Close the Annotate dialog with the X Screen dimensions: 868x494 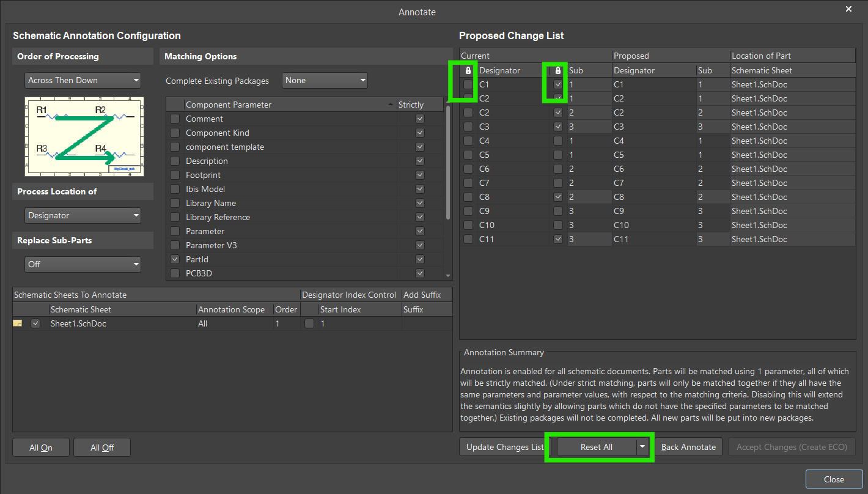[848, 9]
